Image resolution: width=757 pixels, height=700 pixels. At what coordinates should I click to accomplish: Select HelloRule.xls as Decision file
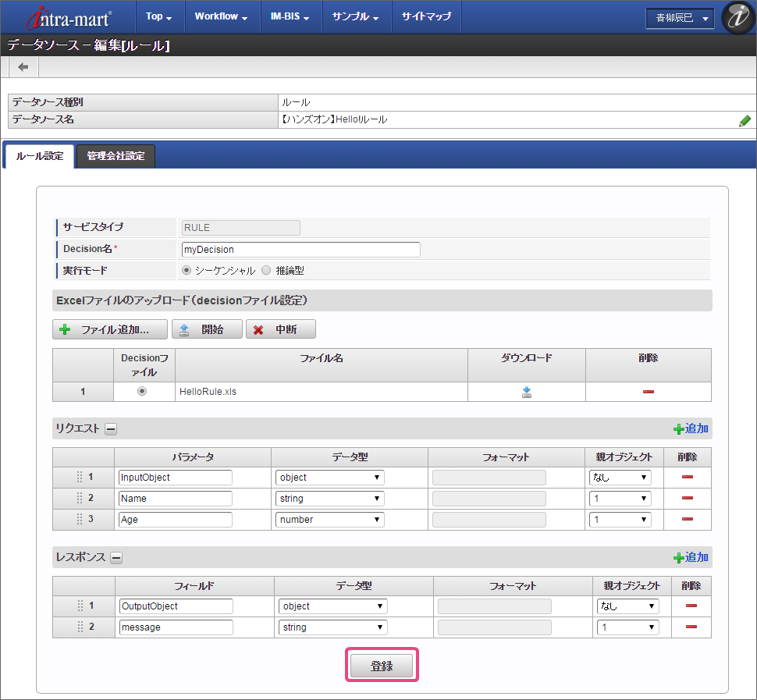[x=141, y=392]
